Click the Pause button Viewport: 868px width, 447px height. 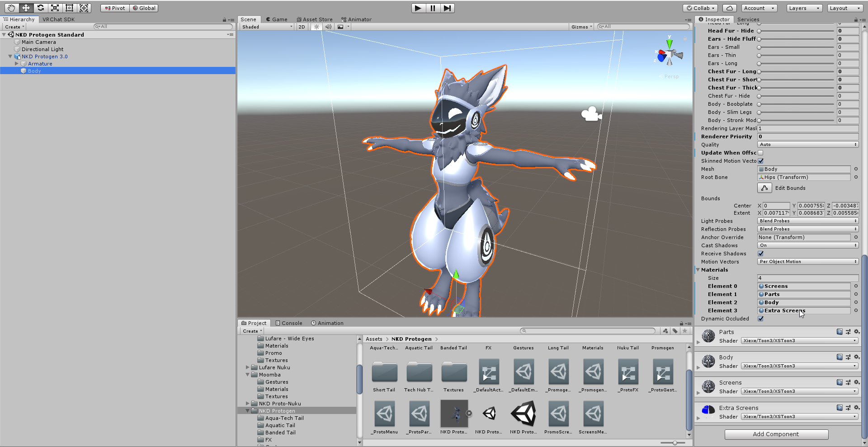[x=433, y=8]
